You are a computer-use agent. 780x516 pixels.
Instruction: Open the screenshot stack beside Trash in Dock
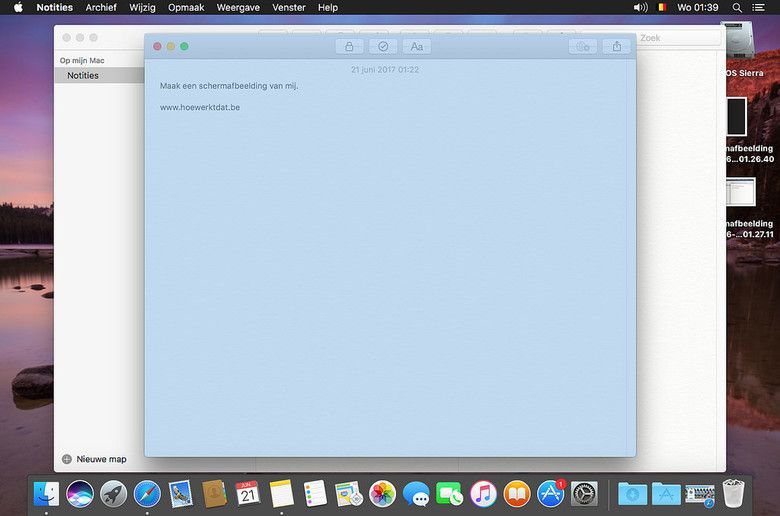[700, 495]
